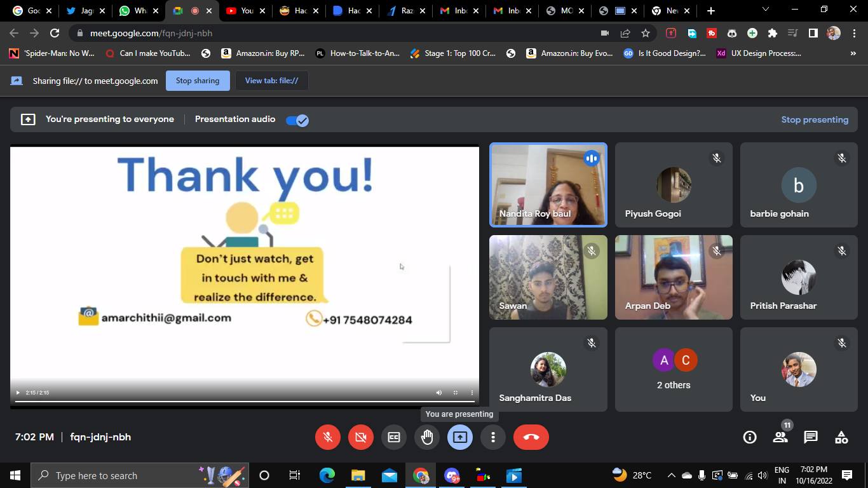Open meeting details info icon
This screenshot has height=488, width=868.
tap(750, 437)
